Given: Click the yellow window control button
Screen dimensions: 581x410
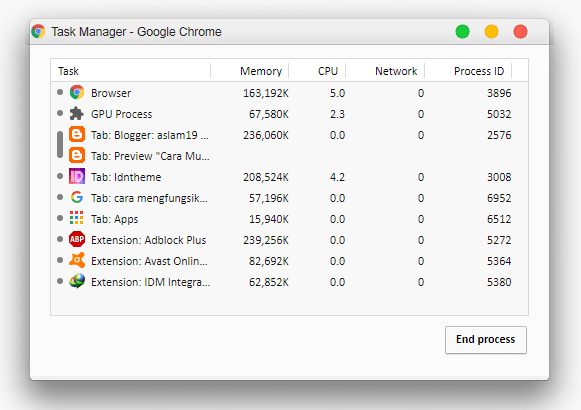Looking at the screenshot, I should point(491,31).
